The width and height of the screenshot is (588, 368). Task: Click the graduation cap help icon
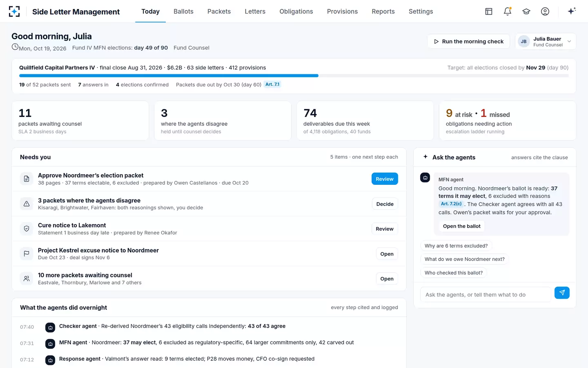(x=526, y=11)
